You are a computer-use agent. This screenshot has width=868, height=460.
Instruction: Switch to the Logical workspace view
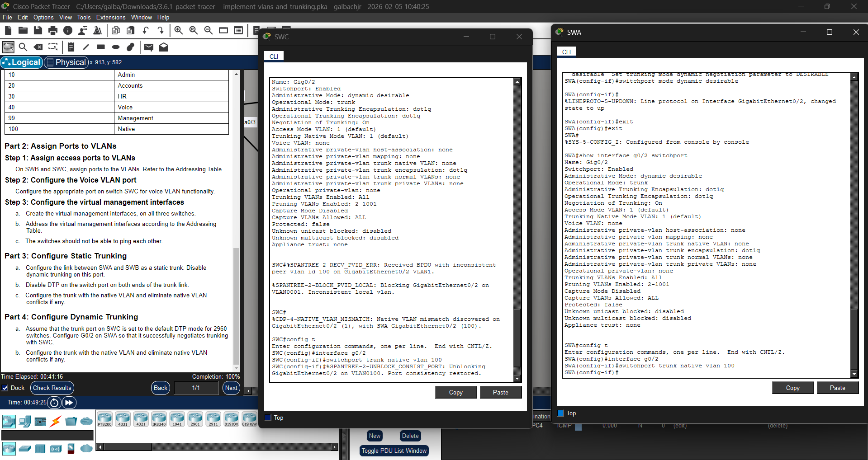pos(22,62)
